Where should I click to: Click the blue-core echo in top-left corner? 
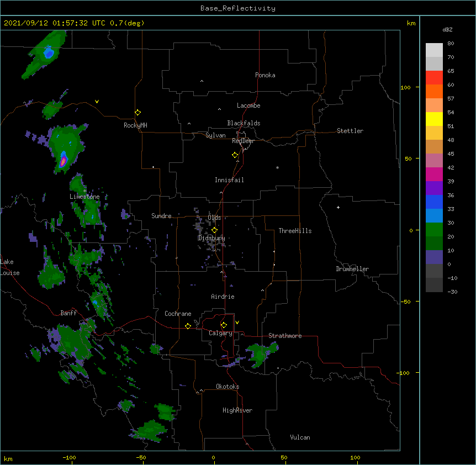click(x=49, y=54)
